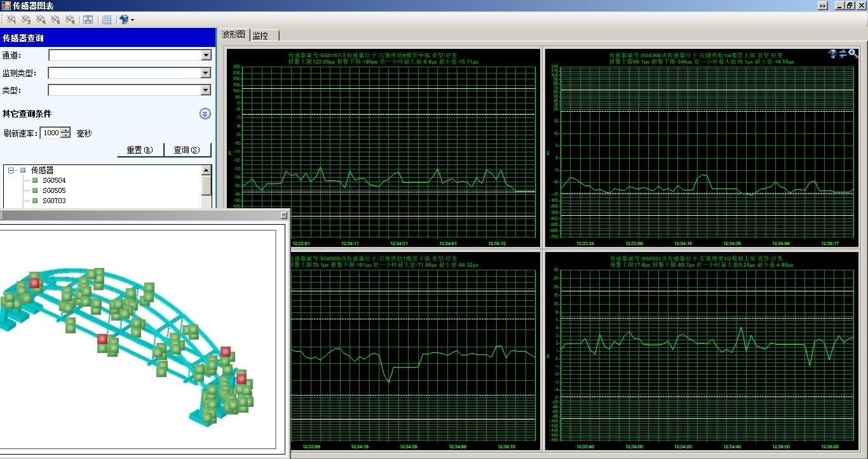The height and width of the screenshot is (459, 868).
Task: Click the bridge model view toolbar icon
Action: click(88, 20)
